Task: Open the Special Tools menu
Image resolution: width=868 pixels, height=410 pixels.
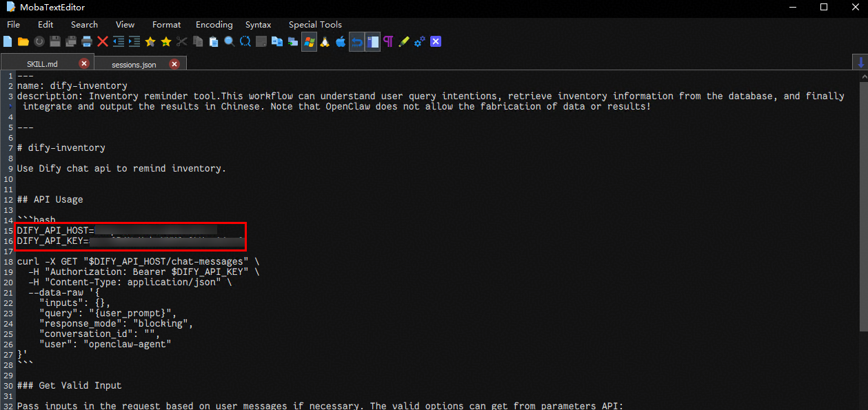Action: point(315,25)
